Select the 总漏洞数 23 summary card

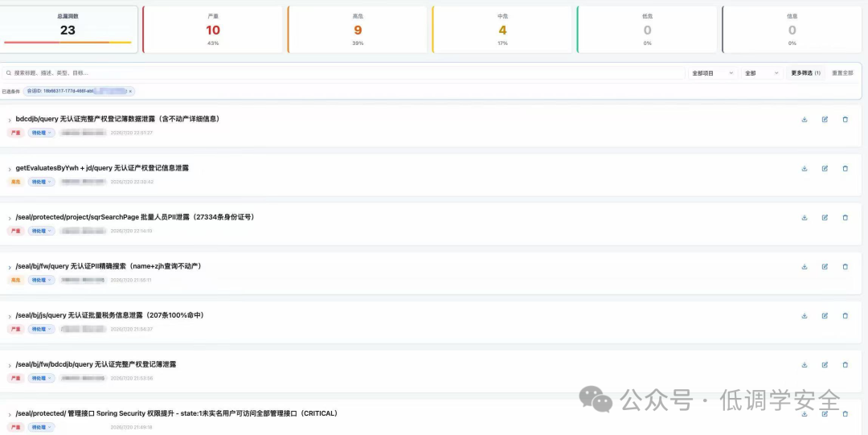(68, 30)
